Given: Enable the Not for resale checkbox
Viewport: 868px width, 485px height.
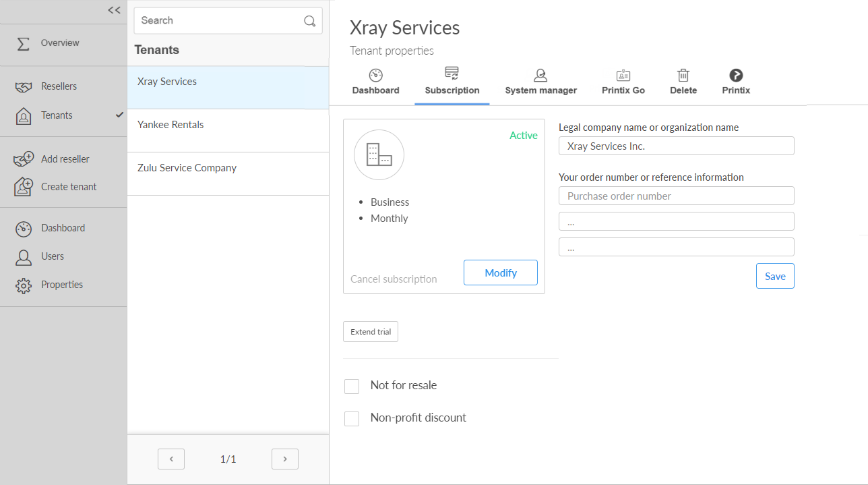Looking at the screenshot, I should pos(352,387).
